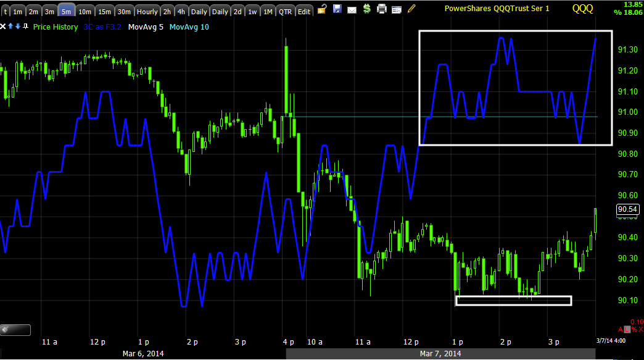Select the Mar 7, 2014 date bar
Screen dimensions: 644x360
[x=440, y=353]
